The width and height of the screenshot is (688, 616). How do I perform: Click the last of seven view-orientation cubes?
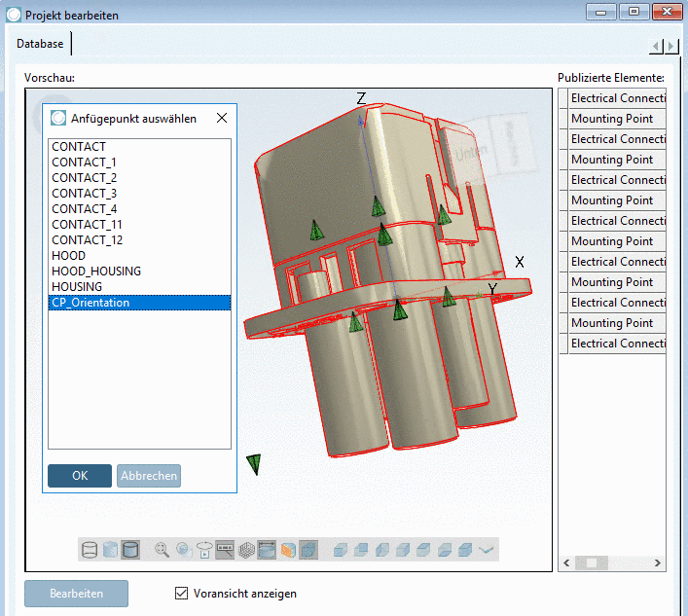click(465, 550)
